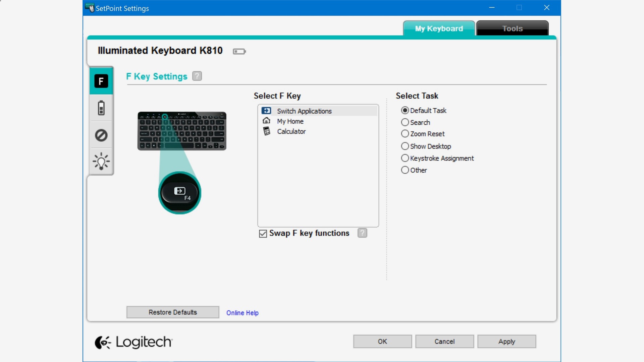Switch to the Tools tab

tap(512, 28)
